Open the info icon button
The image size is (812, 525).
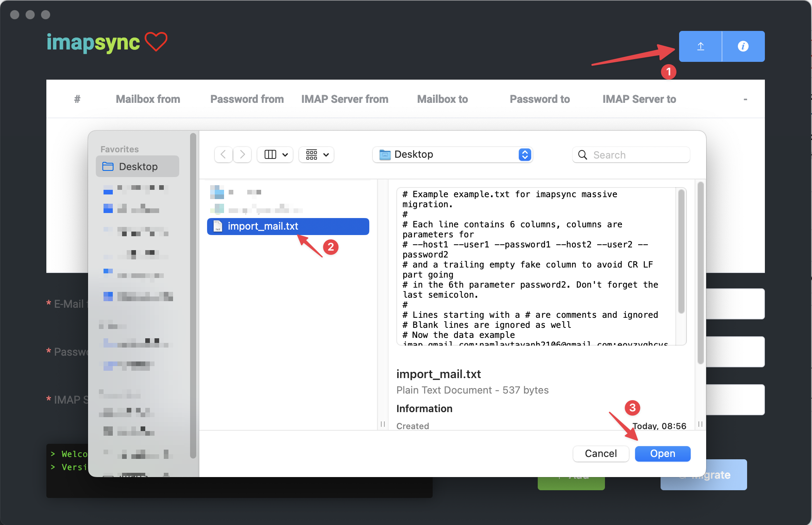(743, 46)
